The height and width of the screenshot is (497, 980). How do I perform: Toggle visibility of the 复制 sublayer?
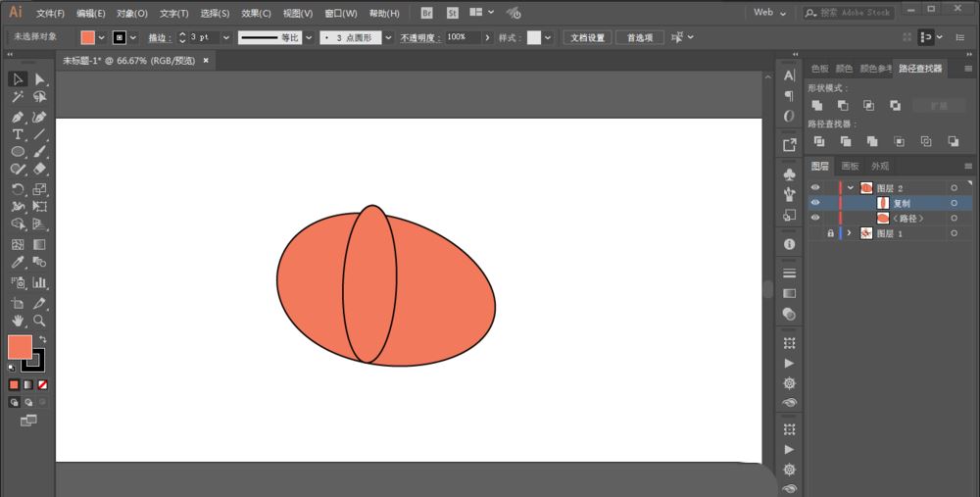point(815,203)
